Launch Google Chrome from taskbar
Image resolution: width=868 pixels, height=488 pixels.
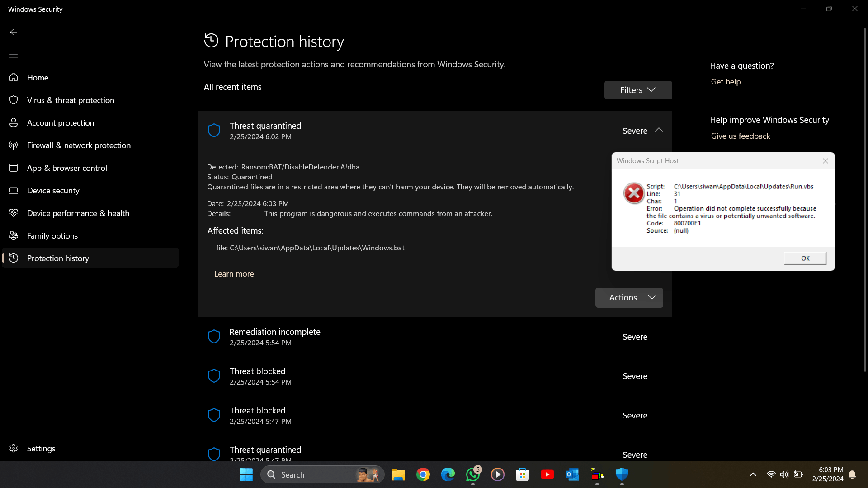pyautogui.click(x=423, y=474)
